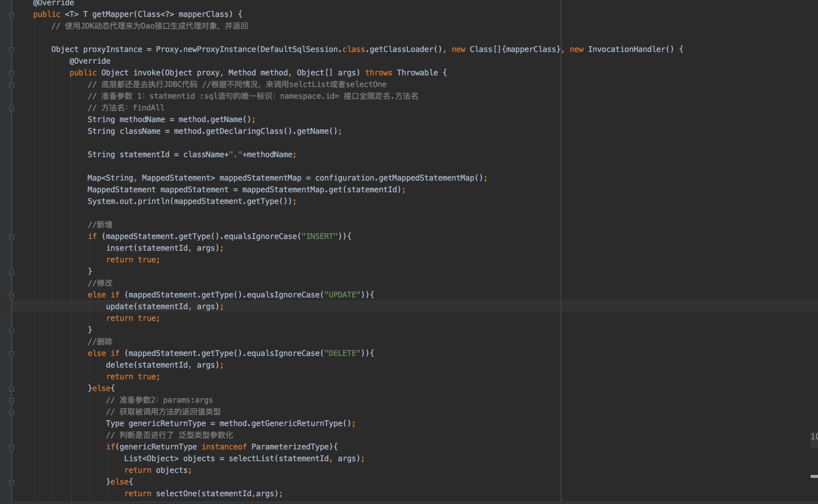Click the System.out.println statement
The height and width of the screenshot is (504, 818).
click(x=192, y=201)
